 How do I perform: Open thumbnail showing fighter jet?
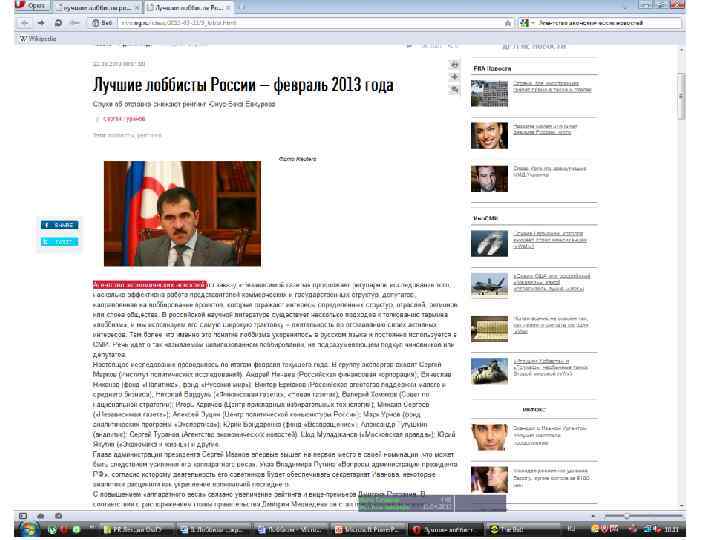point(489,286)
